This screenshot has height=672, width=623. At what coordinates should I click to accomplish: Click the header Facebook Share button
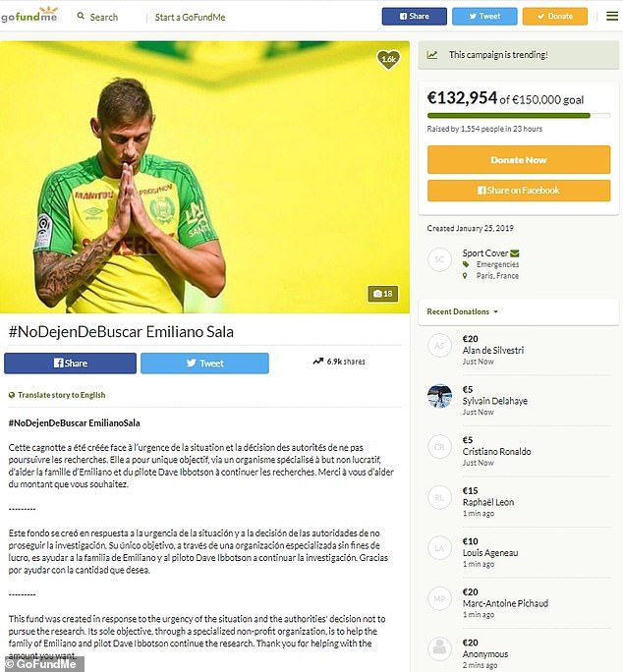(x=415, y=17)
